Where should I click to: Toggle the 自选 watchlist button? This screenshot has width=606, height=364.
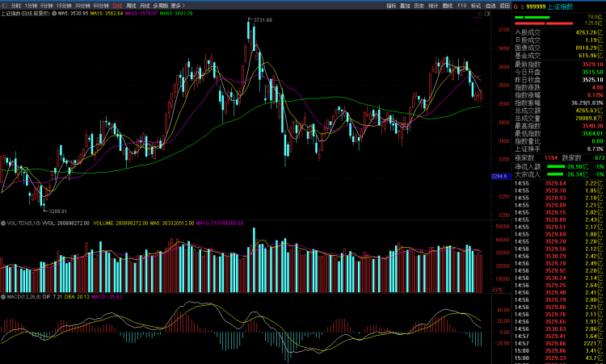[x=490, y=5]
